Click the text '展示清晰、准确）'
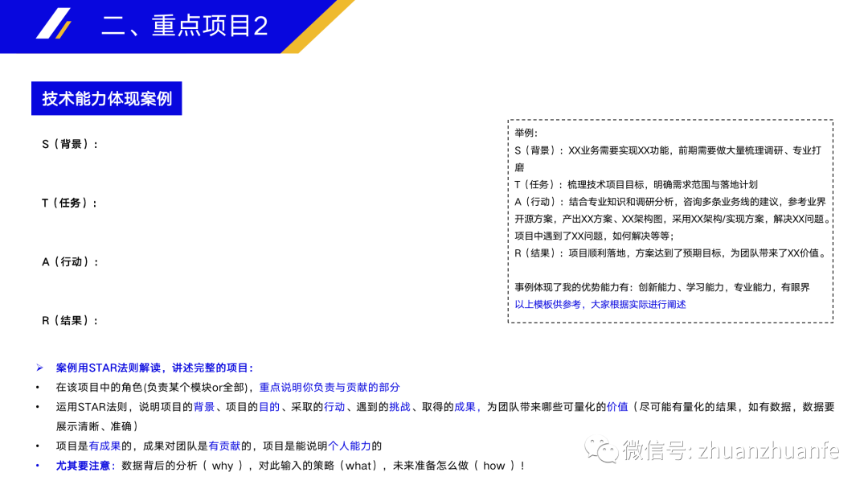This screenshot has width=868, height=489. tap(97, 426)
